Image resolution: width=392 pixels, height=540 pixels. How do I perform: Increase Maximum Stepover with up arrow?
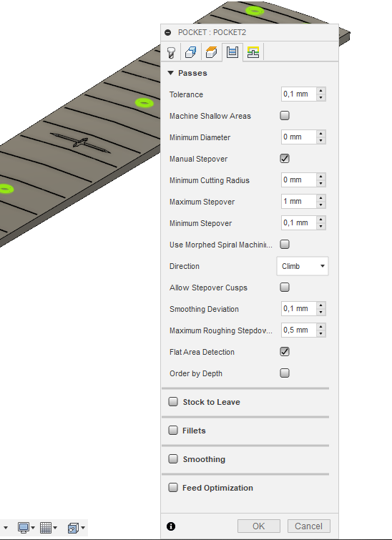[320, 198]
